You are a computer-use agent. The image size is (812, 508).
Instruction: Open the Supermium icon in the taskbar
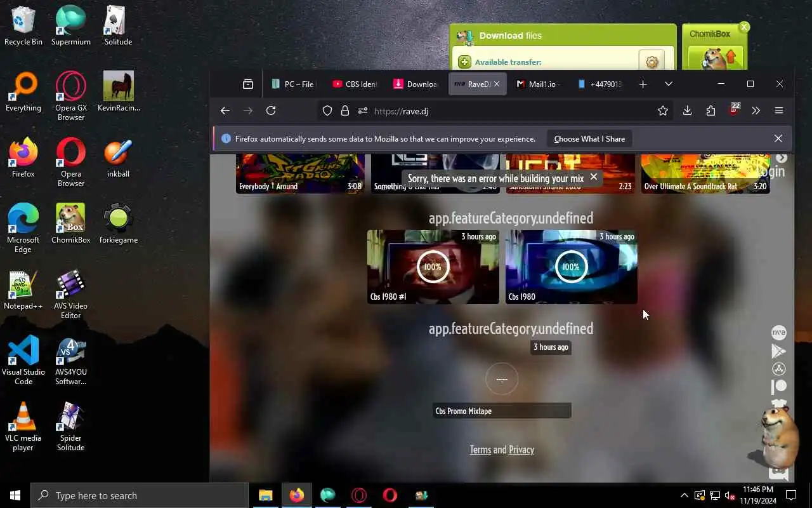point(327,495)
